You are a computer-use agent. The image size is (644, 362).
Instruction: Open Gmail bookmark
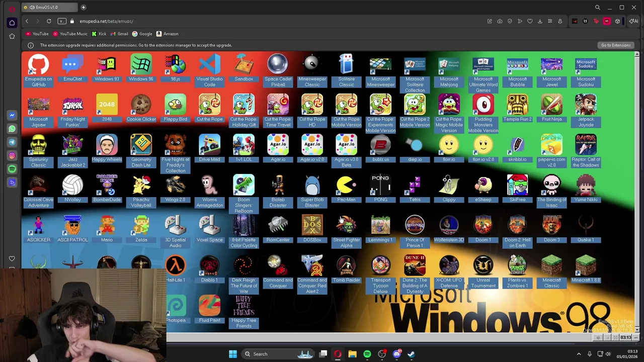coord(119,34)
